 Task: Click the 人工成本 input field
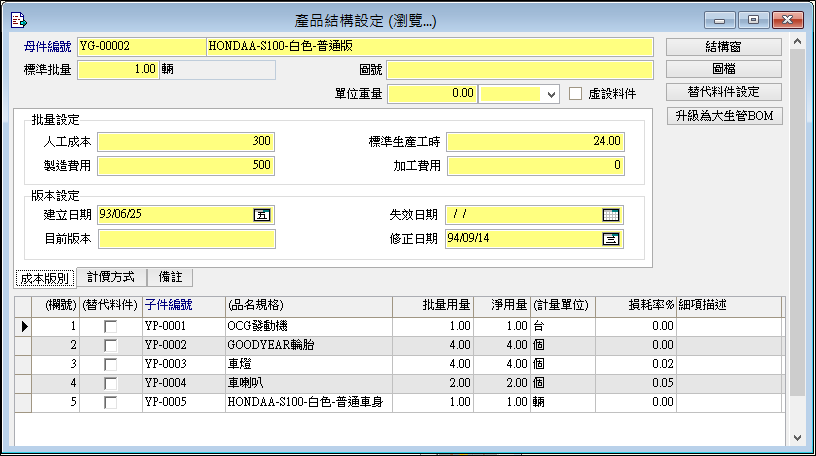coord(186,141)
